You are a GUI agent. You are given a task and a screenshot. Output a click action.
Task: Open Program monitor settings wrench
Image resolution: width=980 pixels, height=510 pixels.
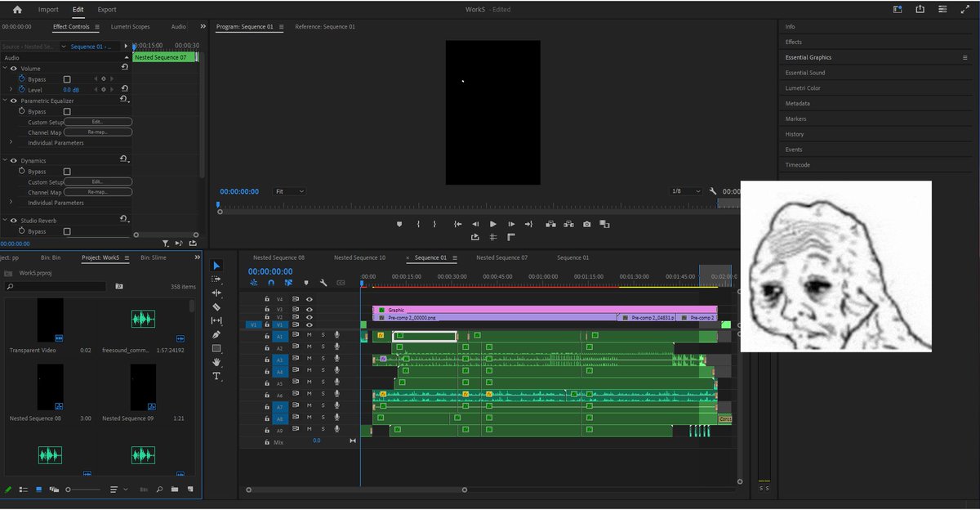click(x=713, y=191)
